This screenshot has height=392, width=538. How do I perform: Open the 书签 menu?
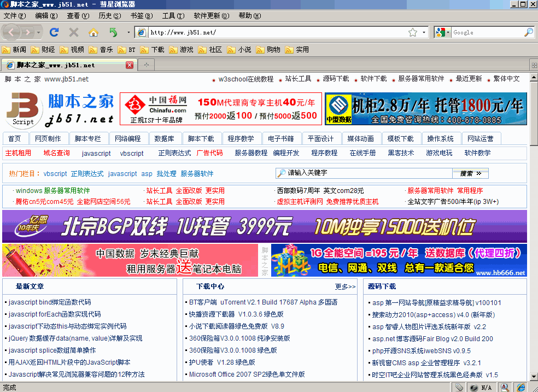click(x=142, y=16)
